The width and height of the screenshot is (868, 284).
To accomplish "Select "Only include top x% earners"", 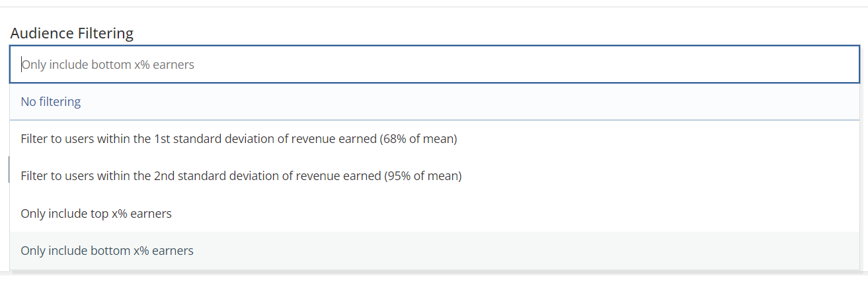I will click(434, 213).
